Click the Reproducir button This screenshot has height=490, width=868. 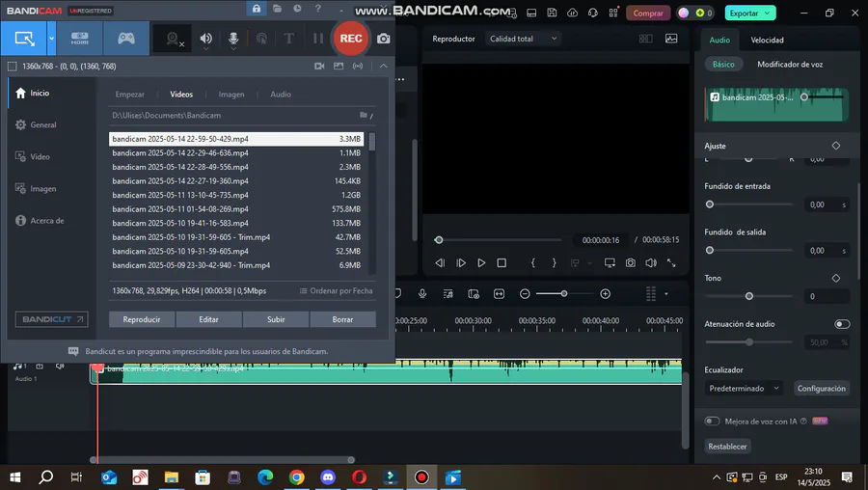pyautogui.click(x=142, y=319)
